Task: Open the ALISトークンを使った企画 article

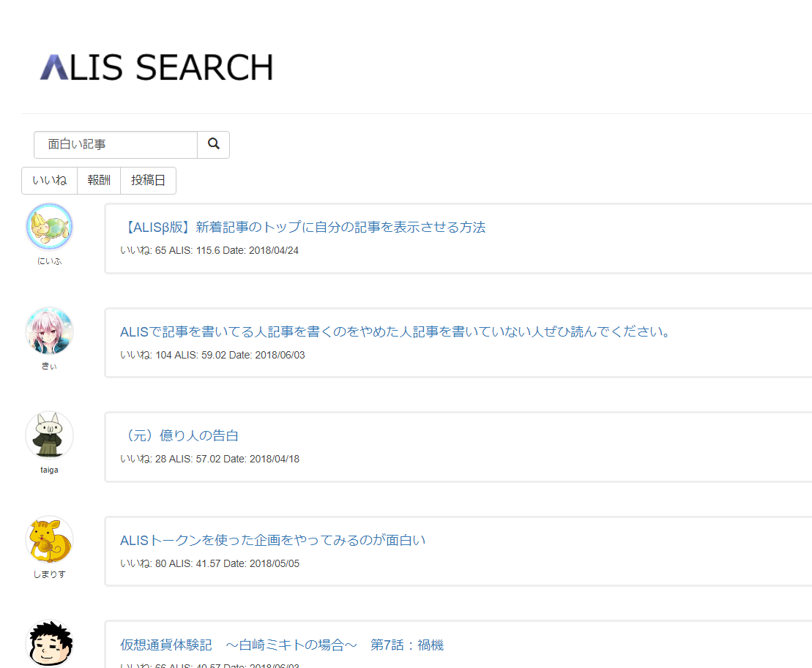Action: pyautogui.click(x=272, y=540)
